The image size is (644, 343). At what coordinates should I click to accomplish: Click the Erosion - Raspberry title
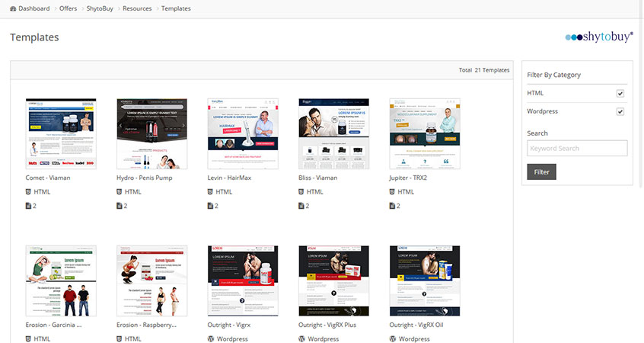click(146, 325)
